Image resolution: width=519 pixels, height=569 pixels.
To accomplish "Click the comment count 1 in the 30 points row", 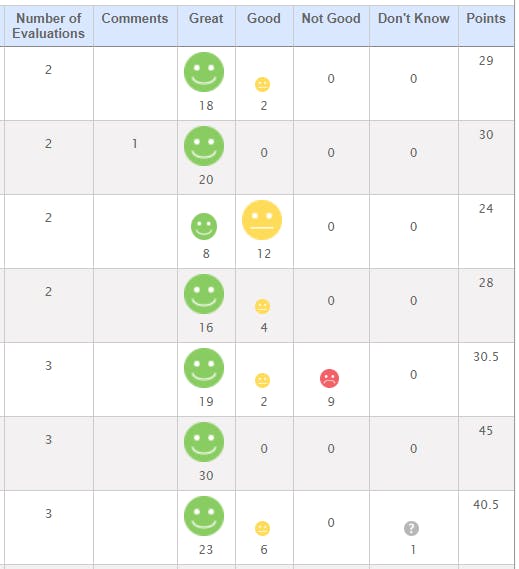I will point(135,144).
